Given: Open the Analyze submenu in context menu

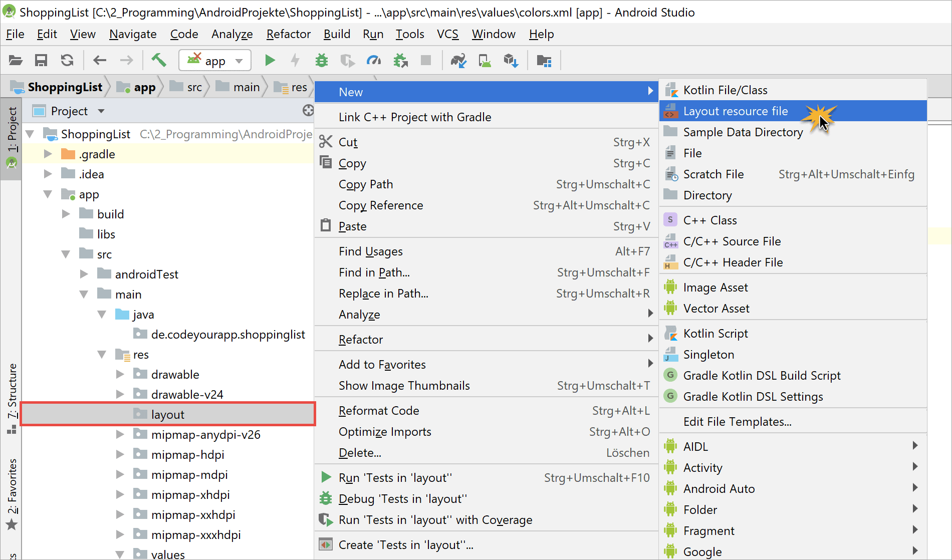Looking at the screenshot, I should pos(486,315).
